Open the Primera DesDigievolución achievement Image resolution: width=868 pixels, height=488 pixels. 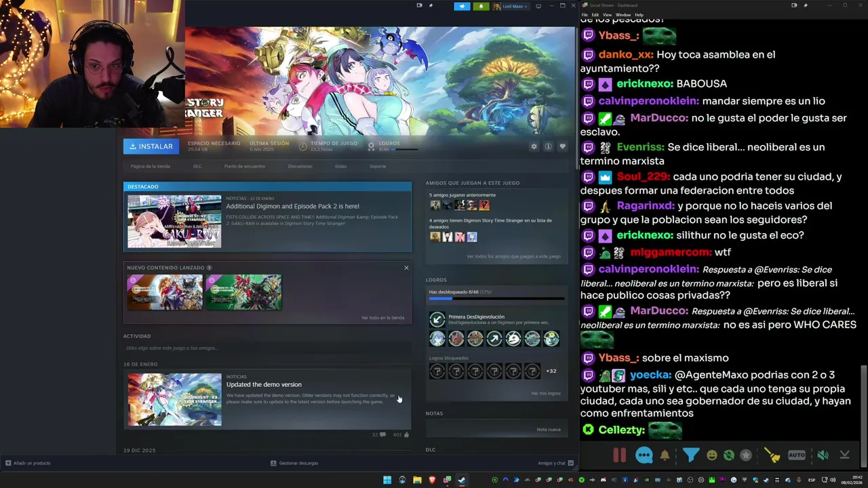tap(496, 319)
